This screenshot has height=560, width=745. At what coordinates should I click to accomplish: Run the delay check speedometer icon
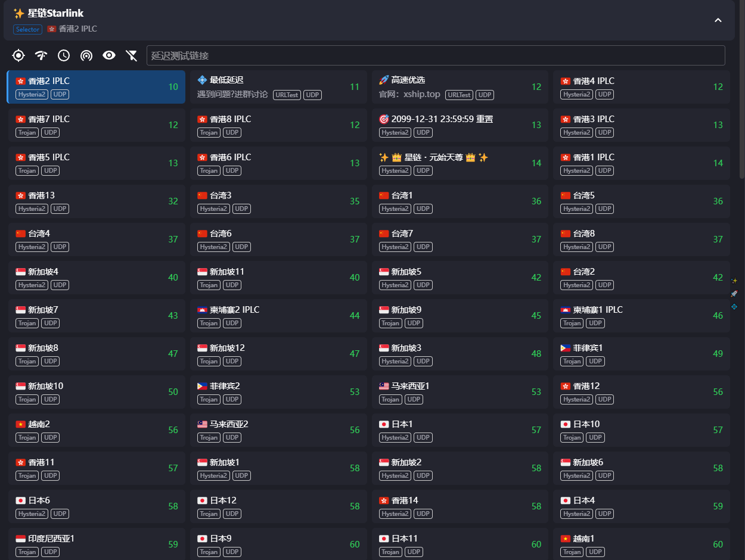41,55
